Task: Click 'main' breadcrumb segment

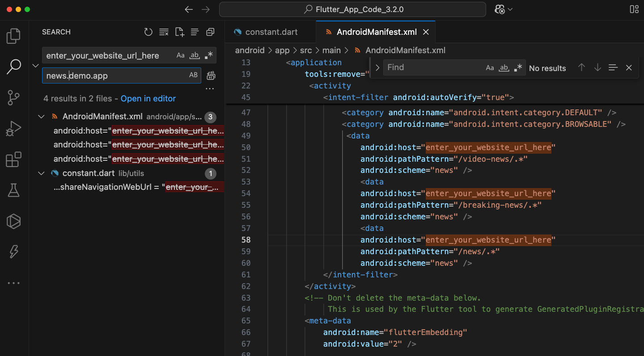Action: pyautogui.click(x=331, y=50)
